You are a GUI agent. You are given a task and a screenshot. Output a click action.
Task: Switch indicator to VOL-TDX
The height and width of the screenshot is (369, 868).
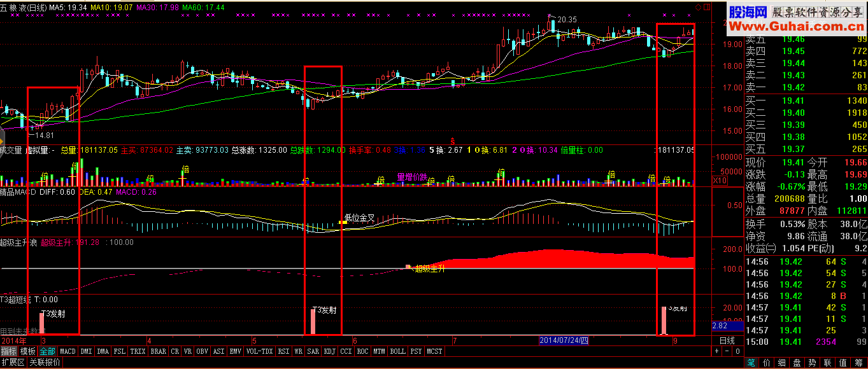(x=259, y=351)
